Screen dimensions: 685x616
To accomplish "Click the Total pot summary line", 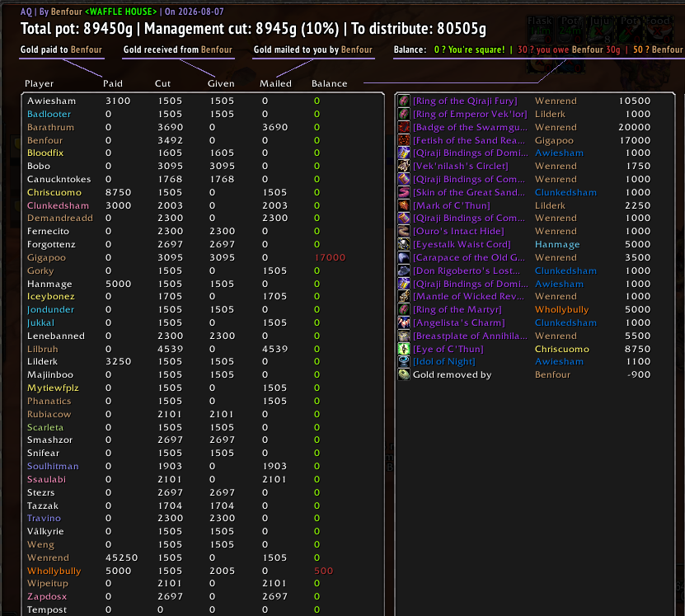I will pyautogui.click(x=253, y=28).
